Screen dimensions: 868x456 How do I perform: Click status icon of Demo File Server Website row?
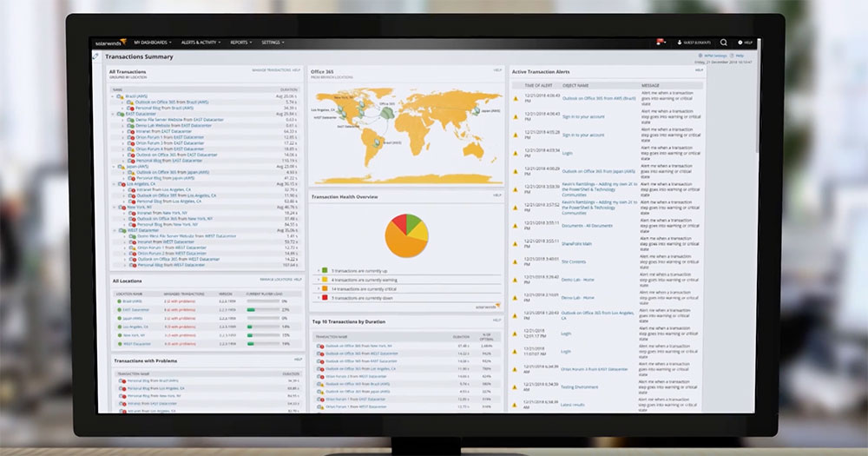point(132,120)
